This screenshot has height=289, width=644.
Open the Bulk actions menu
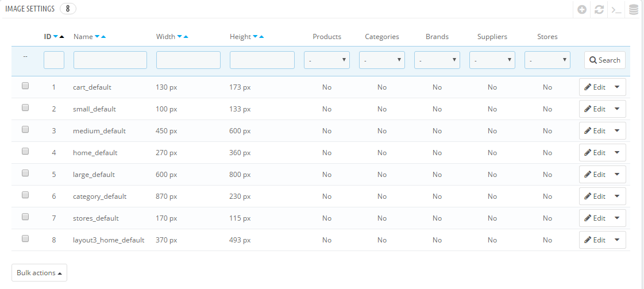pyautogui.click(x=40, y=272)
